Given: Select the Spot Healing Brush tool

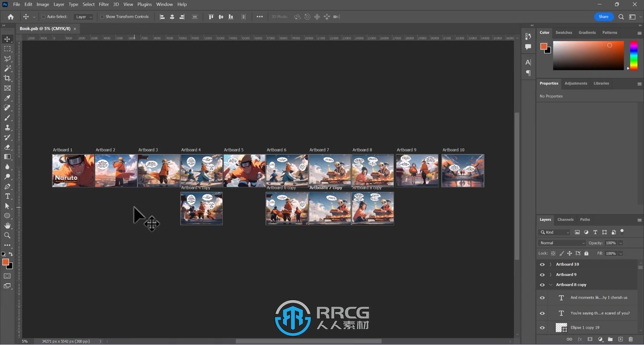Looking at the screenshot, I should pos(7,108).
